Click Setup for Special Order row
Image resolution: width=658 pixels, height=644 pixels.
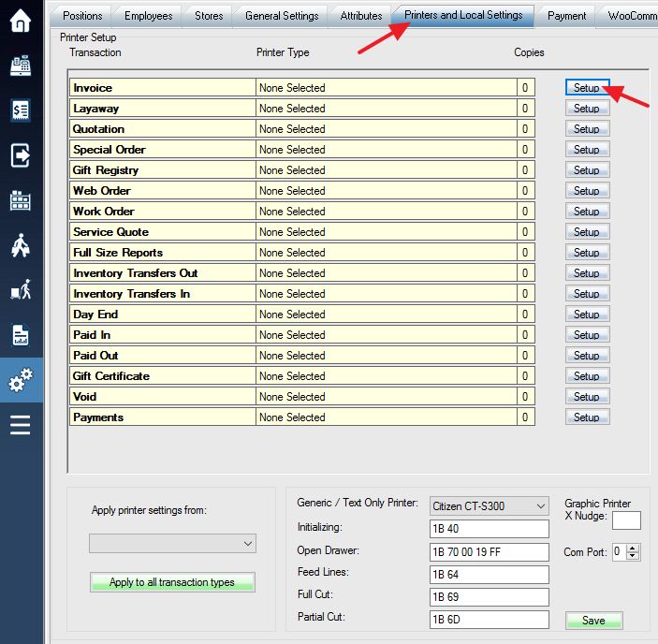click(587, 149)
